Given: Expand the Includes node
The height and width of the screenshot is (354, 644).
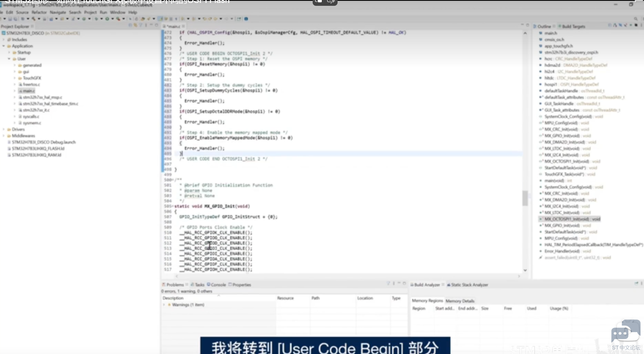Looking at the screenshot, I should (x=4, y=39).
